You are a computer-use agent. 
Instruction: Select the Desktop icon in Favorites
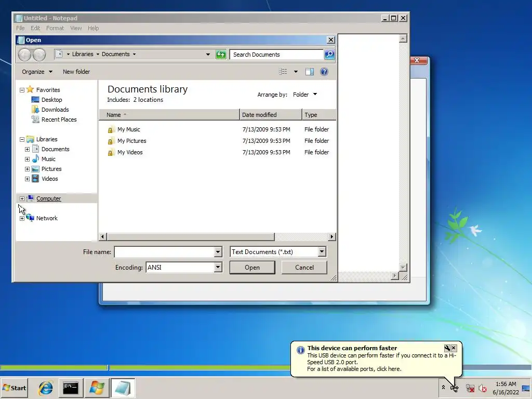35,99
